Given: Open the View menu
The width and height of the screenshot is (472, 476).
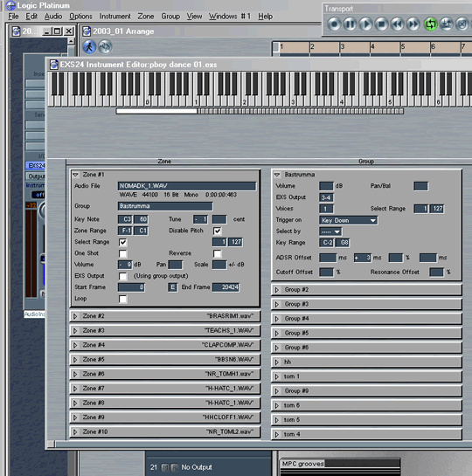Looking at the screenshot, I should coord(194,17).
